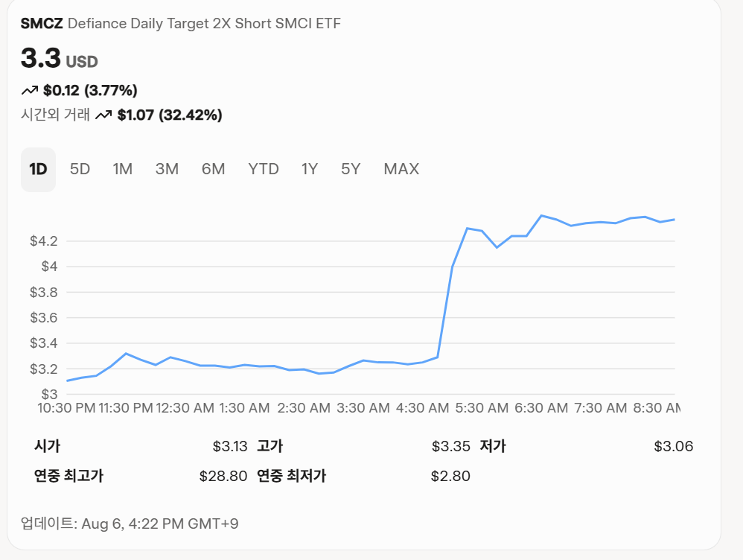Click the 4:30 AM x-axis label

(x=422, y=408)
